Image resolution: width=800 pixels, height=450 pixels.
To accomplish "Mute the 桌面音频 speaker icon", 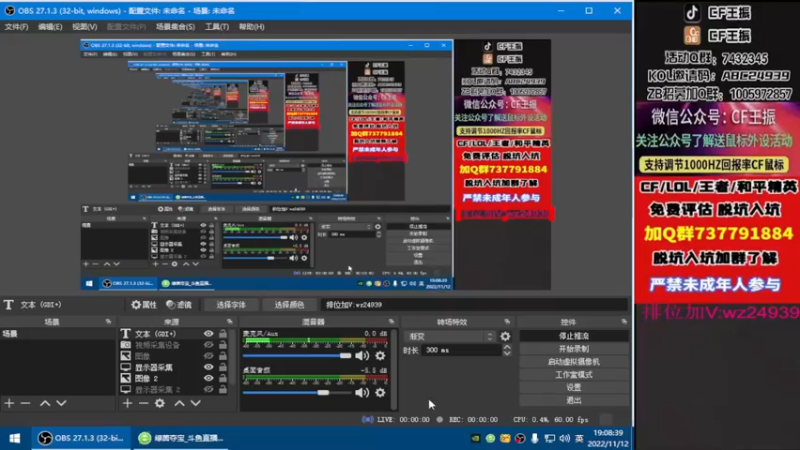I will tap(362, 392).
